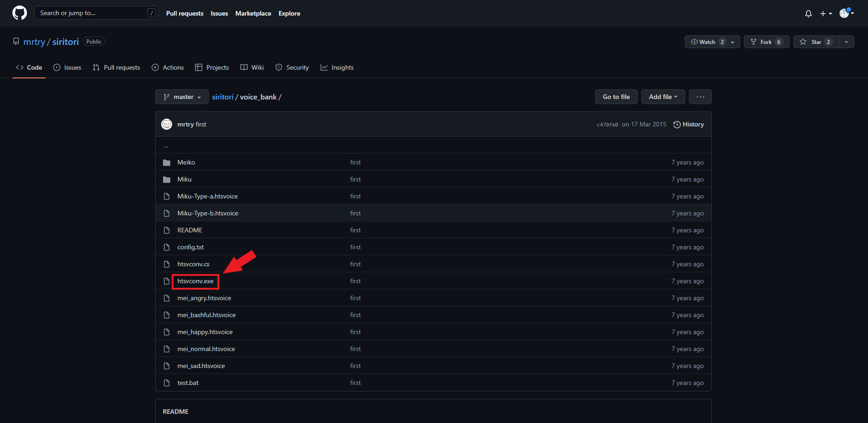Click file icon next to mei_sad.htsvoice

coord(167,366)
